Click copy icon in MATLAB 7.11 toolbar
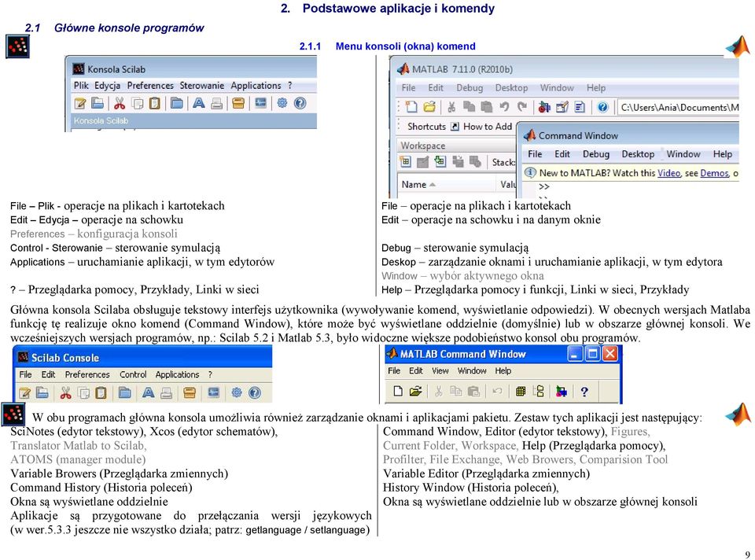Image resolution: width=755 pixels, height=560 pixels. click(469, 107)
